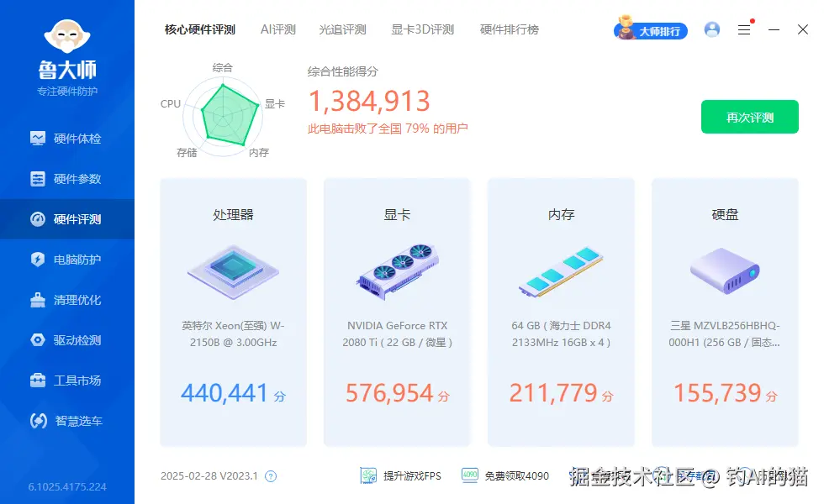Open the hamburger main menu
This screenshot has height=504, width=824.
[744, 29]
